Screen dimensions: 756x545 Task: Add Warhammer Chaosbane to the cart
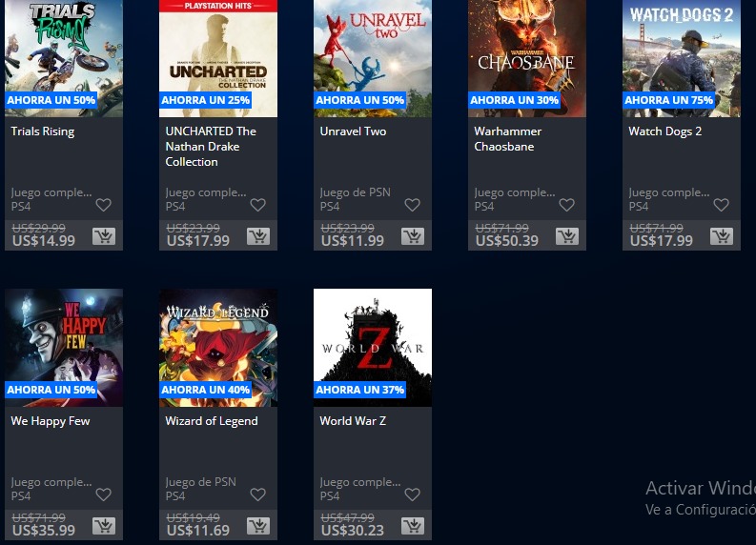(x=567, y=236)
